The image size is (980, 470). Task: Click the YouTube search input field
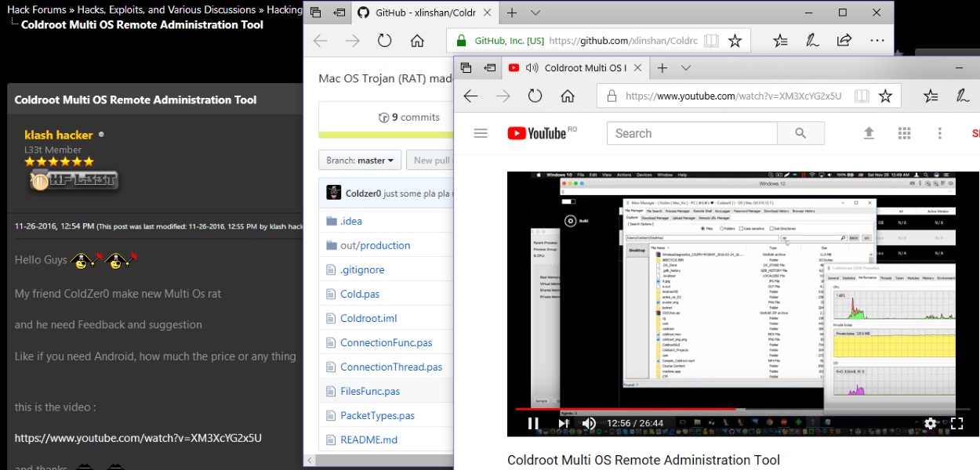coord(691,133)
